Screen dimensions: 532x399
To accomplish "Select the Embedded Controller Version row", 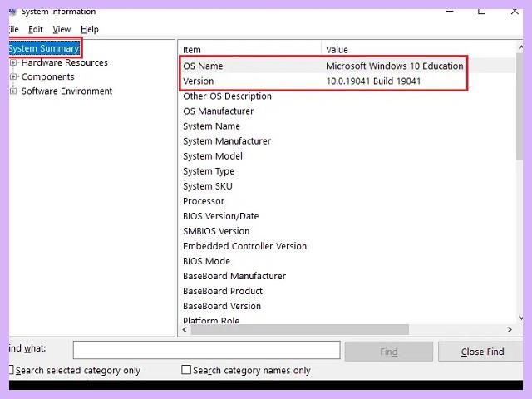I will 347,246.
